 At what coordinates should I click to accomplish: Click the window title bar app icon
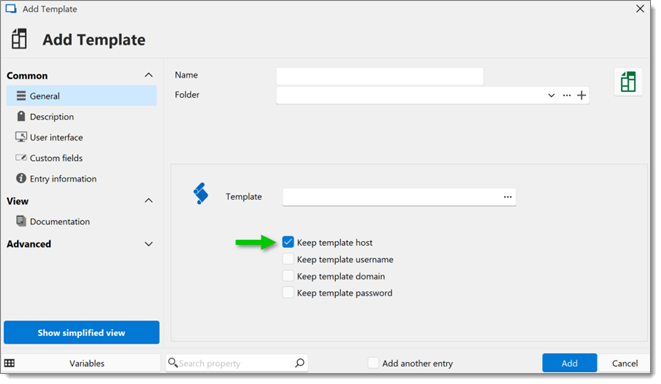(11, 9)
